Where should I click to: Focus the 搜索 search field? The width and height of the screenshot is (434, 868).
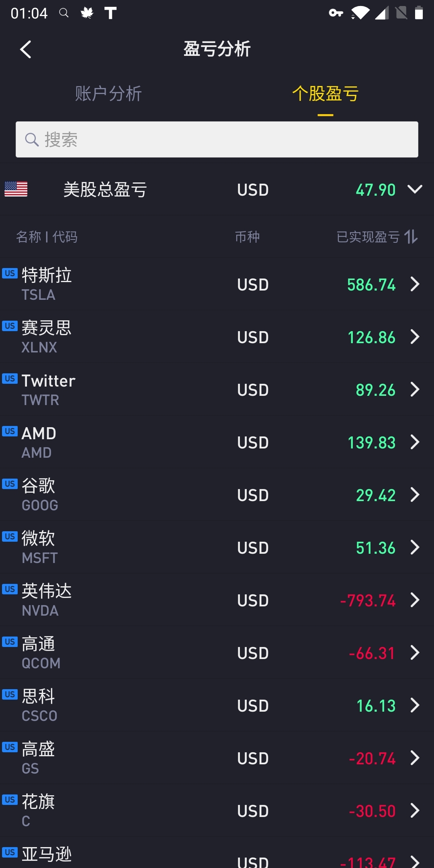coord(217,139)
